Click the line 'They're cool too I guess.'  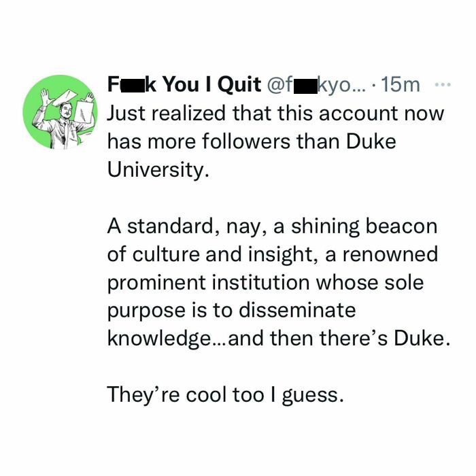[225, 394]
